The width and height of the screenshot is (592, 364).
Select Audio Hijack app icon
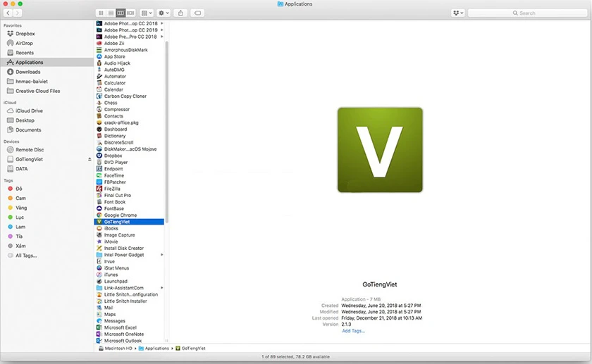(x=99, y=63)
